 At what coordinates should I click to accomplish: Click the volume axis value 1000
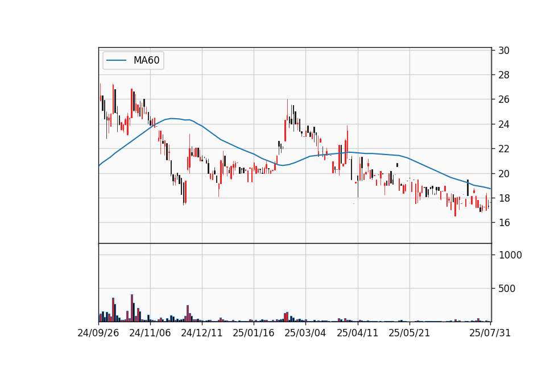[510, 255]
